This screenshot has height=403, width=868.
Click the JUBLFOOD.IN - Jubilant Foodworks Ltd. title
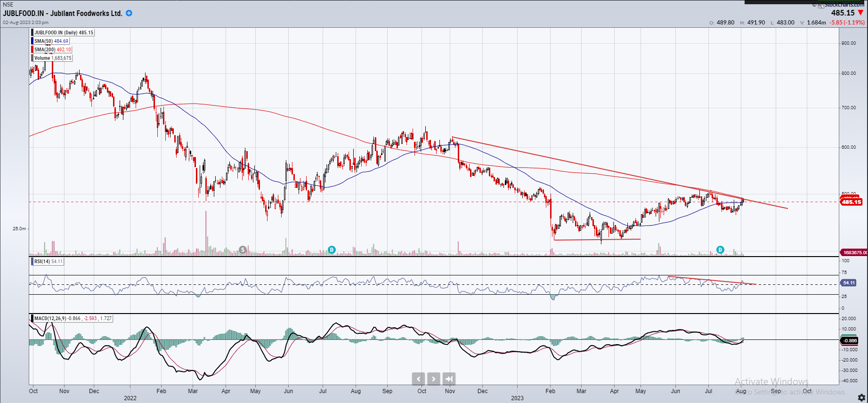click(63, 13)
